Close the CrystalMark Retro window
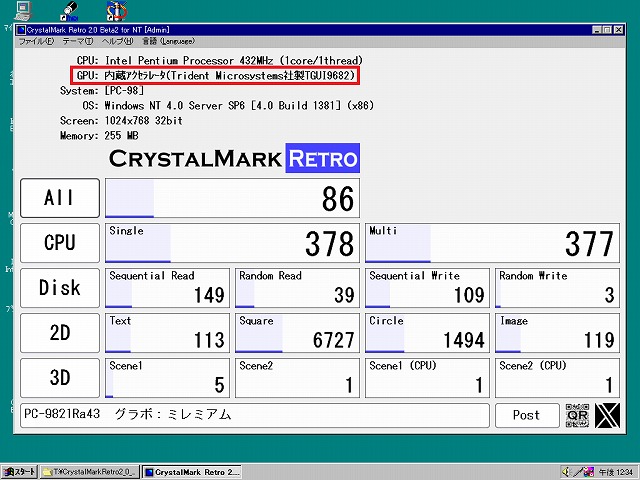The height and width of the screenshot is (480, 640). click(x=618, y=30)
